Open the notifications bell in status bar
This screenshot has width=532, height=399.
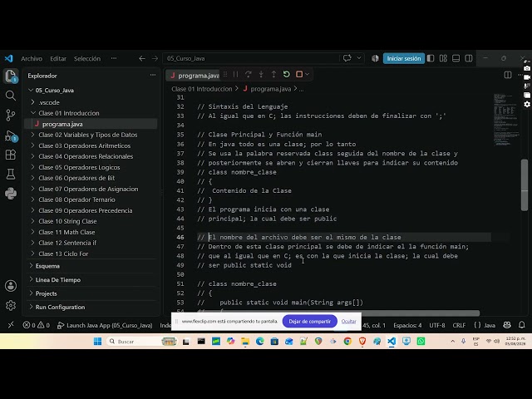[x=522, y=325]
